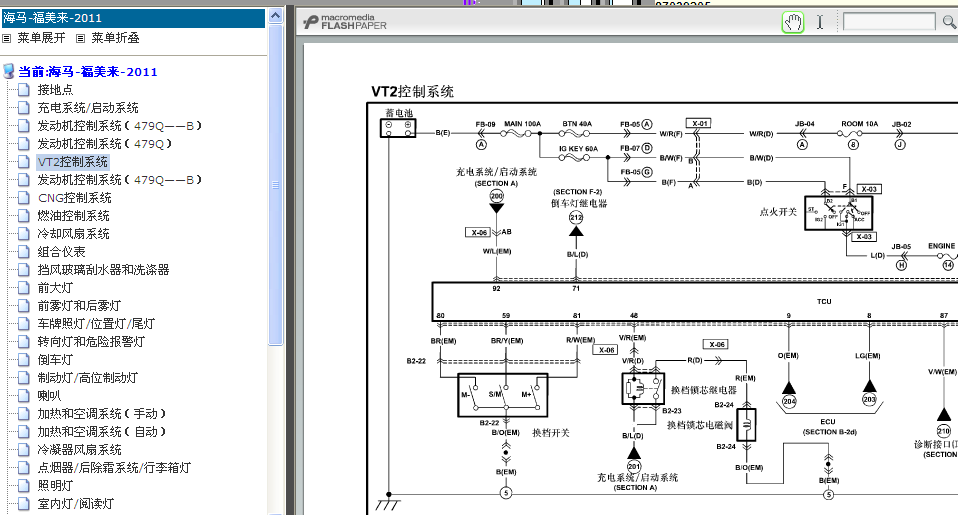Open the 组合仪表 page
958x515 pixels.
(x=61, y=252)
